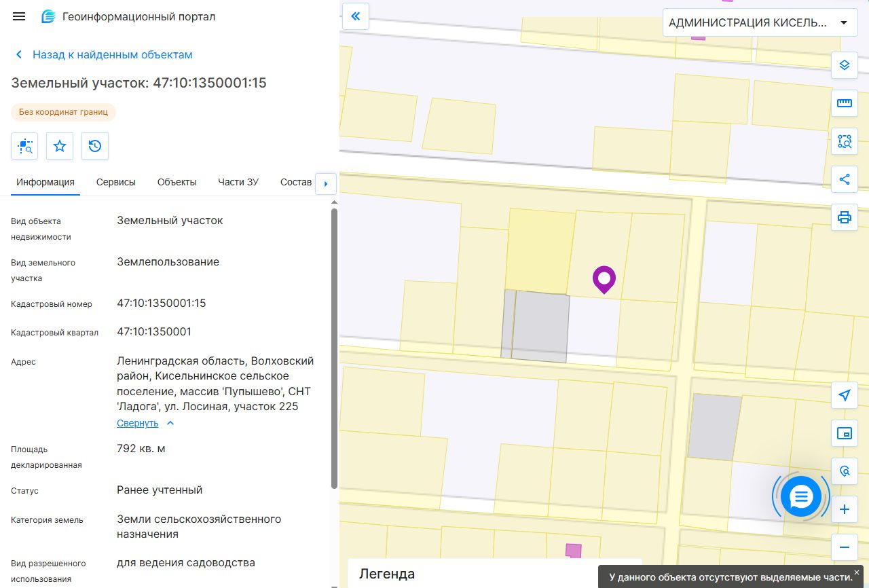Click the share map icon
The image size is (869, 588).
(x=845, y=179)
